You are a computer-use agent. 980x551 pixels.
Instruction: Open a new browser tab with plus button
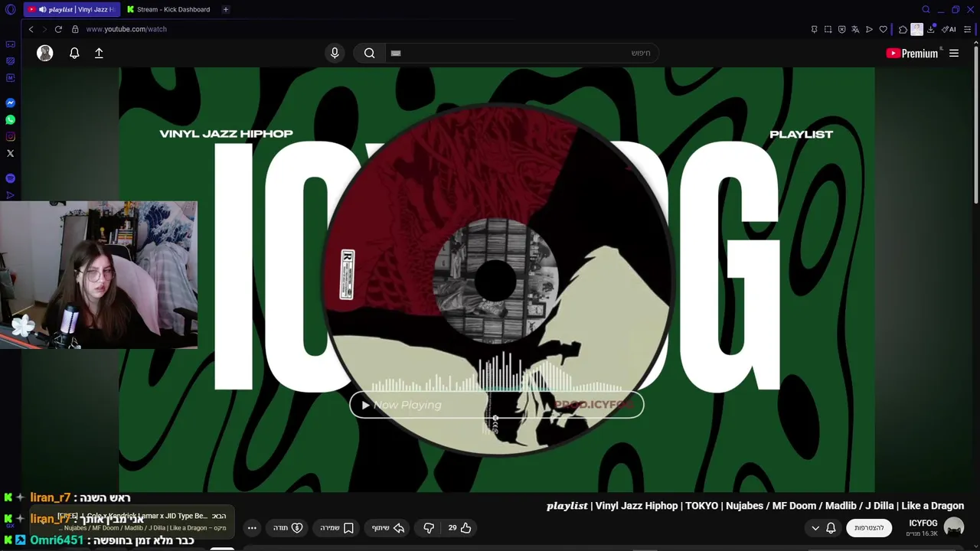tap(225, 9)
